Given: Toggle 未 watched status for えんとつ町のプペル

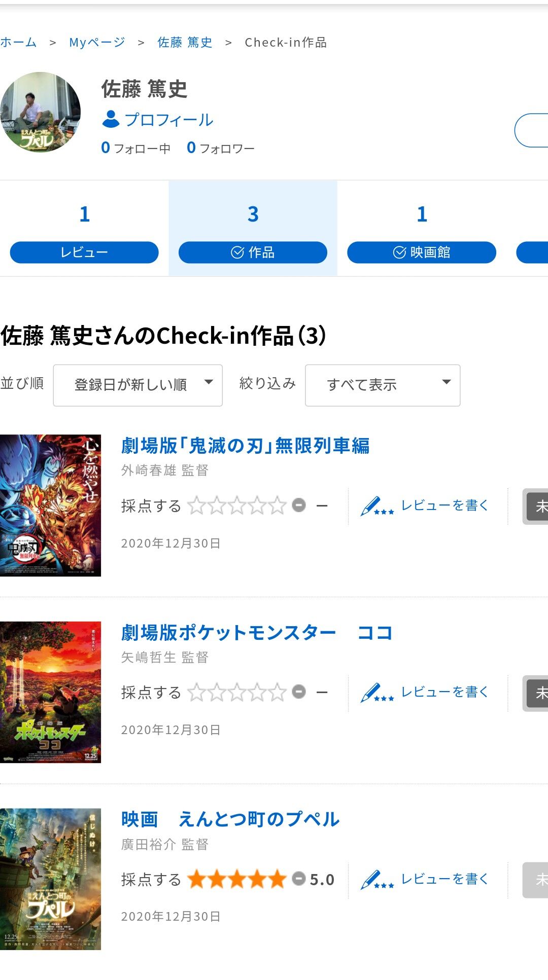Looking at the screenshot, I should [x=535, y=880].
